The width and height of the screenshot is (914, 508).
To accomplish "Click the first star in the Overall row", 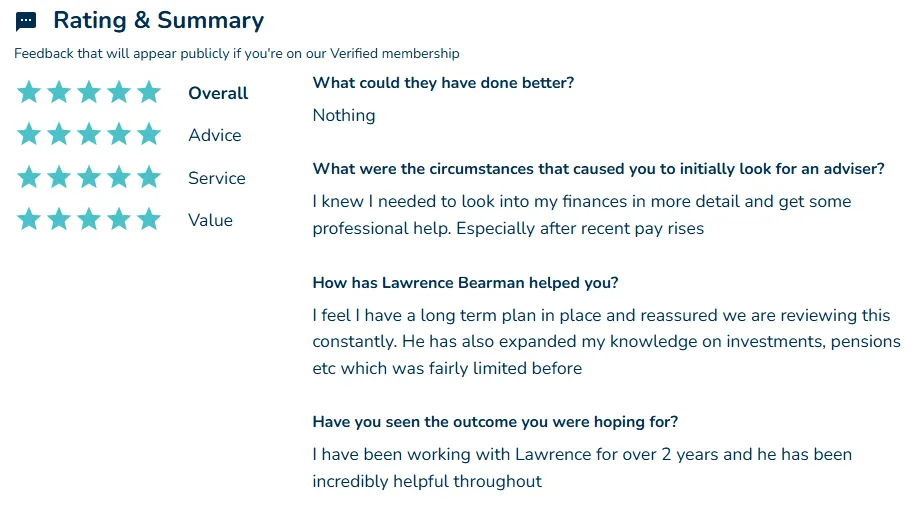I will coord(29,92).
